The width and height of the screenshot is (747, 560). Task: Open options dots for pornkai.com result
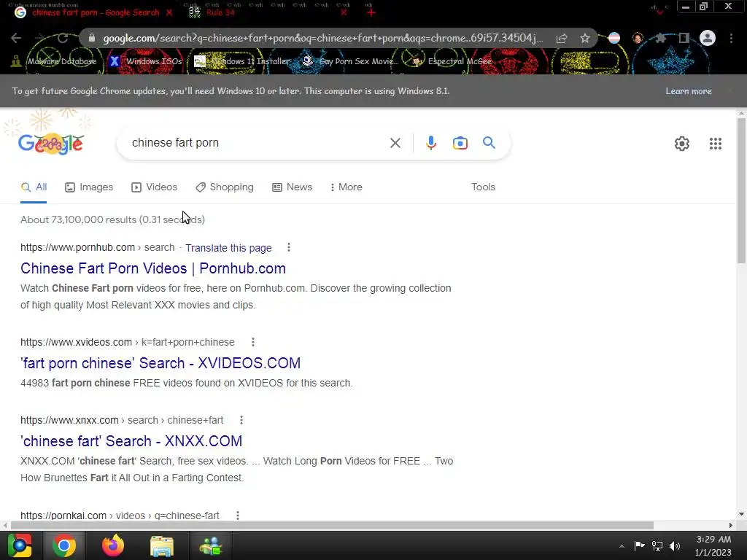(x=238, y=516)
